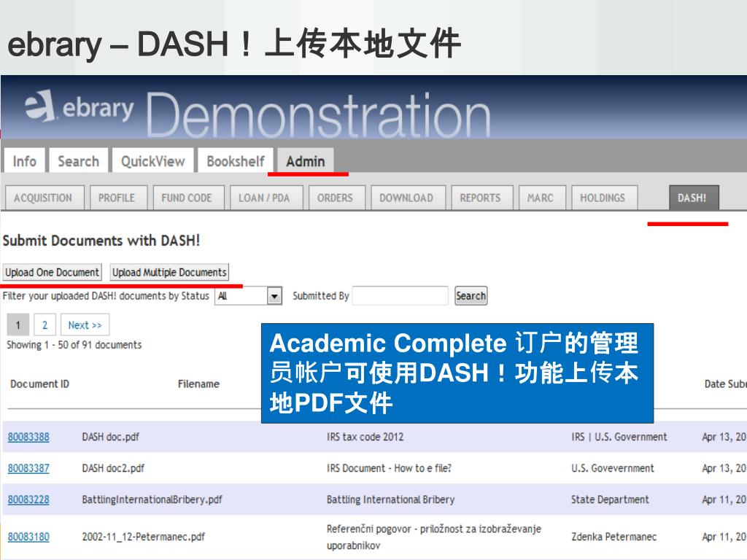
Task: Click the Document ID column header
Action: pyautogui.click(x=40, y=384)
